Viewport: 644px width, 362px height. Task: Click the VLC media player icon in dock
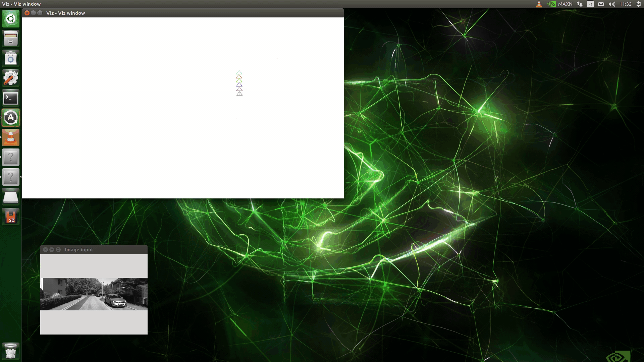pos(11,137)
